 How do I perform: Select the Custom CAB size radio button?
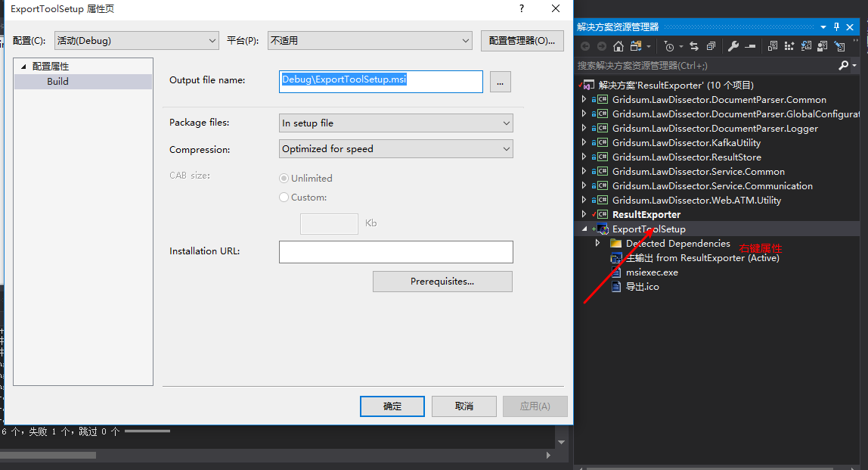284,198
